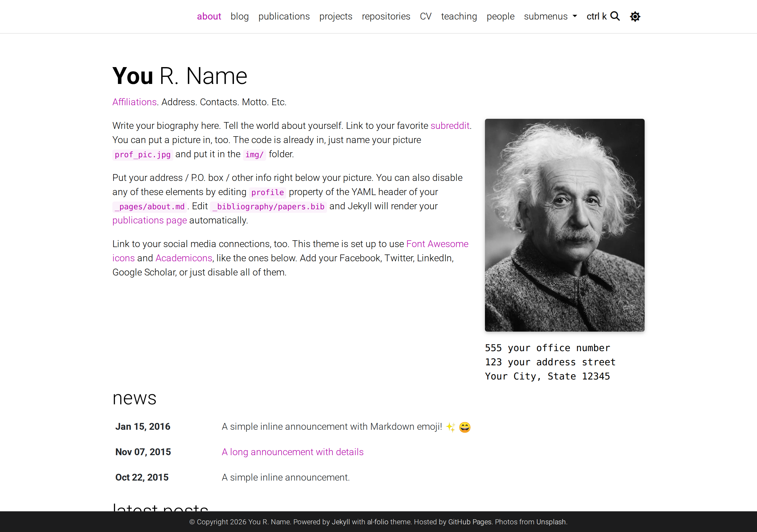Follow the Jekyll link in footer
The width and height of the screenshot is (757, 532).
click(x=341, y=522)
